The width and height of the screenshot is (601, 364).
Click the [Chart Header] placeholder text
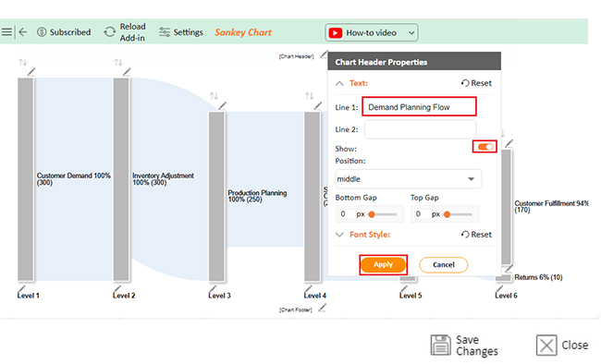(296, 56)
